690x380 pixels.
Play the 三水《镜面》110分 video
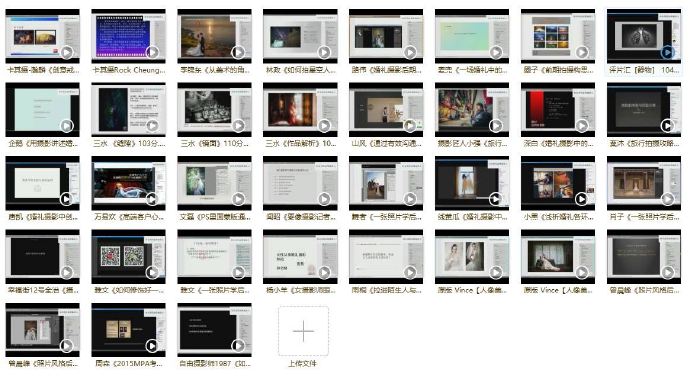238,125
